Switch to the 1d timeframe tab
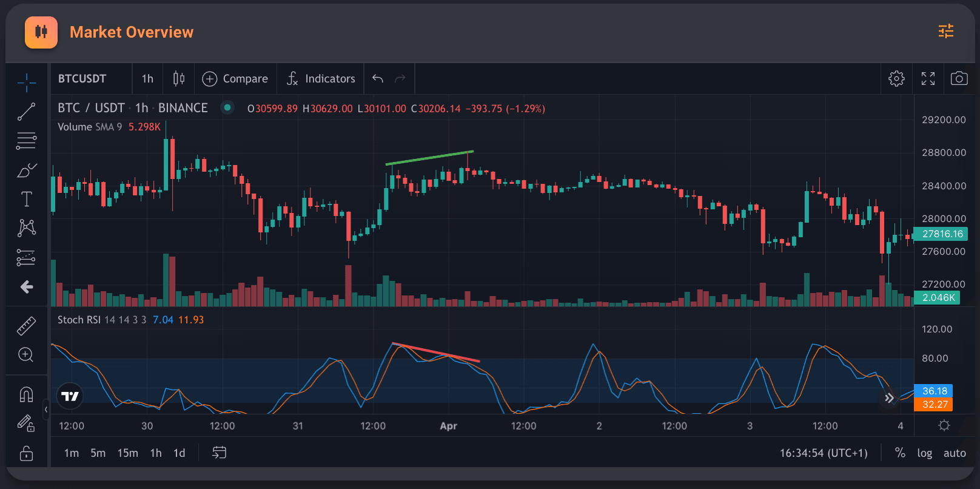Image resolution: width=980 pixels, height=489 pixels. pos(180,453)
